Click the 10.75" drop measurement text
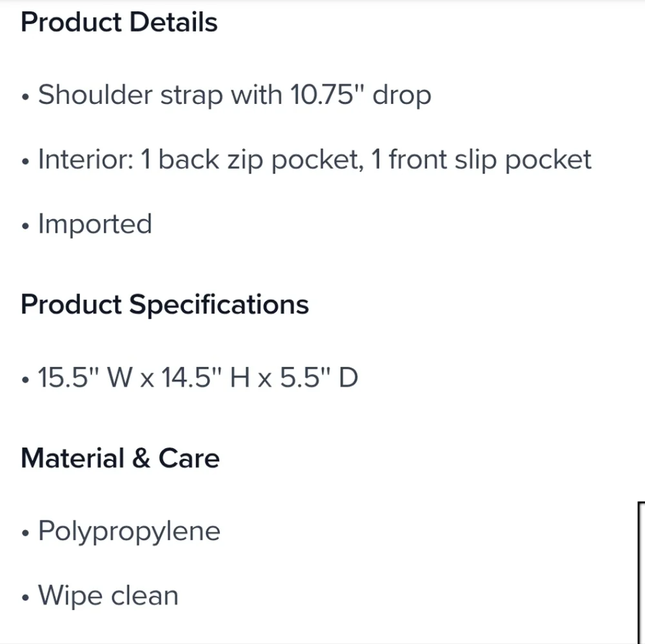This screenshot has height=644, width=645. click(x=360, y=95)
